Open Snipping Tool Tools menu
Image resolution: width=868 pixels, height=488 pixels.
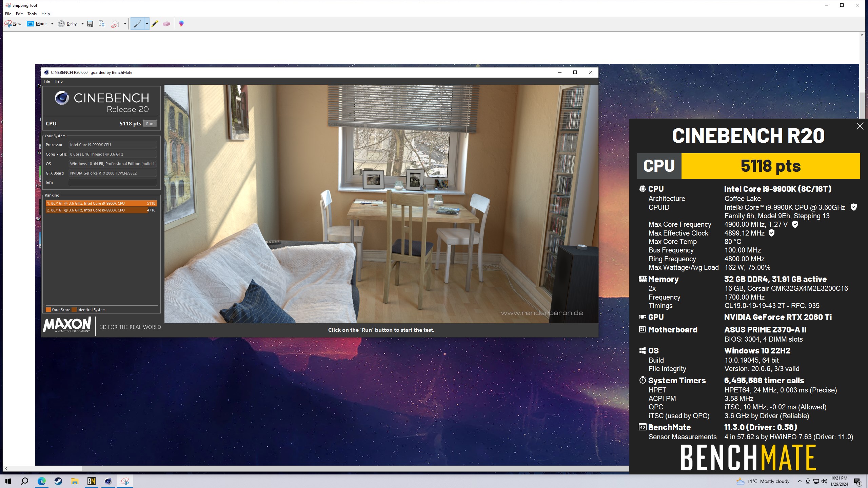32,14
